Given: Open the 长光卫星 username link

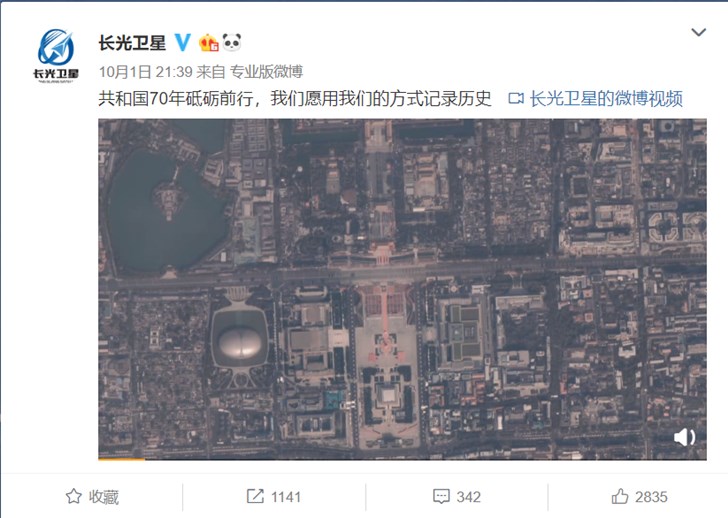Looking at the screenshot, I should point(132,43).
